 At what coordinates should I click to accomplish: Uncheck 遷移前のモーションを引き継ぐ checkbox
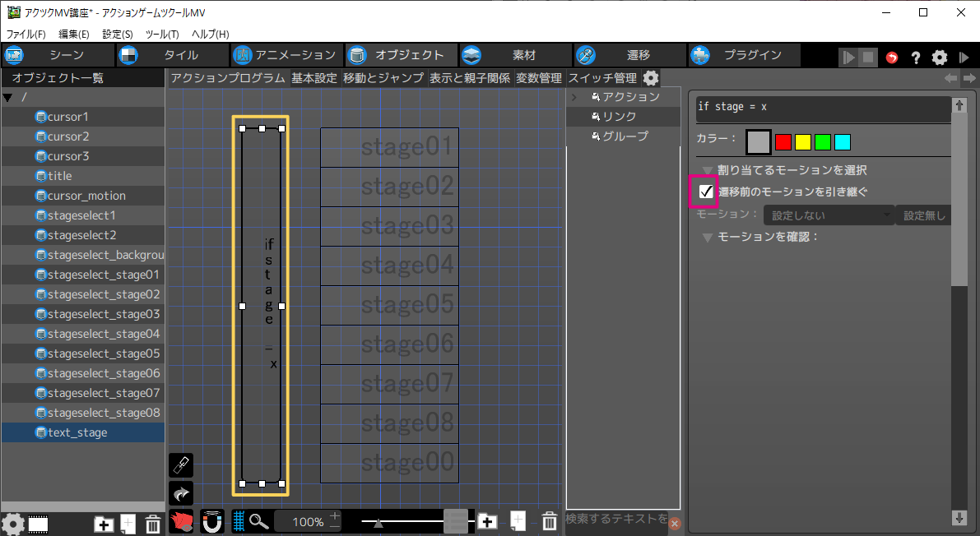(705, 192)
